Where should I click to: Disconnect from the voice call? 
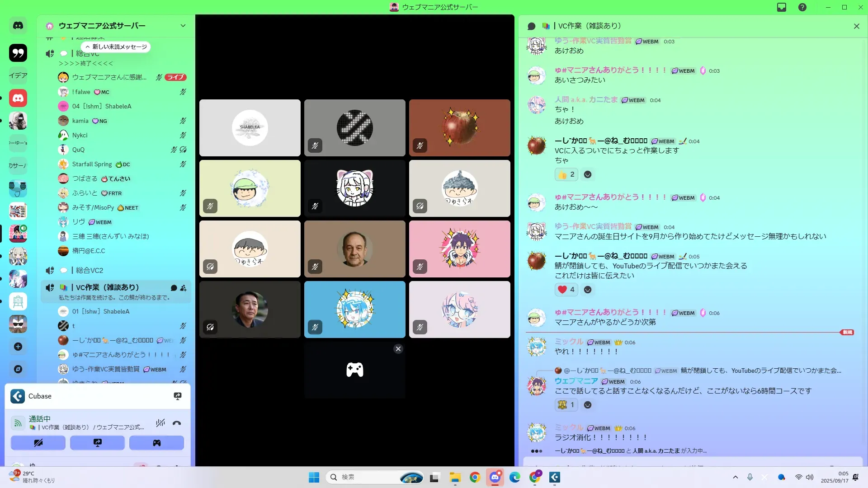pyautogui.click(x=177, y=423)
